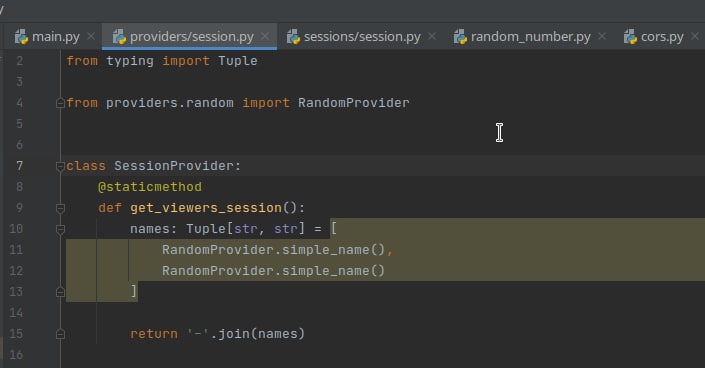
Task: Collapse the names list fold at line 10
Action: 60,229
